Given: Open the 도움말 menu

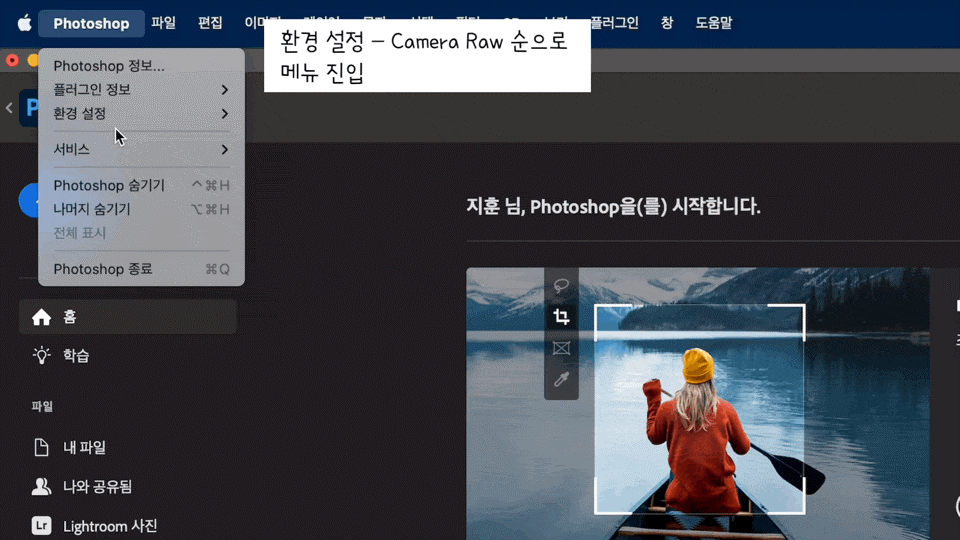Looking at the screenshot, I should [x=713, y=23].
